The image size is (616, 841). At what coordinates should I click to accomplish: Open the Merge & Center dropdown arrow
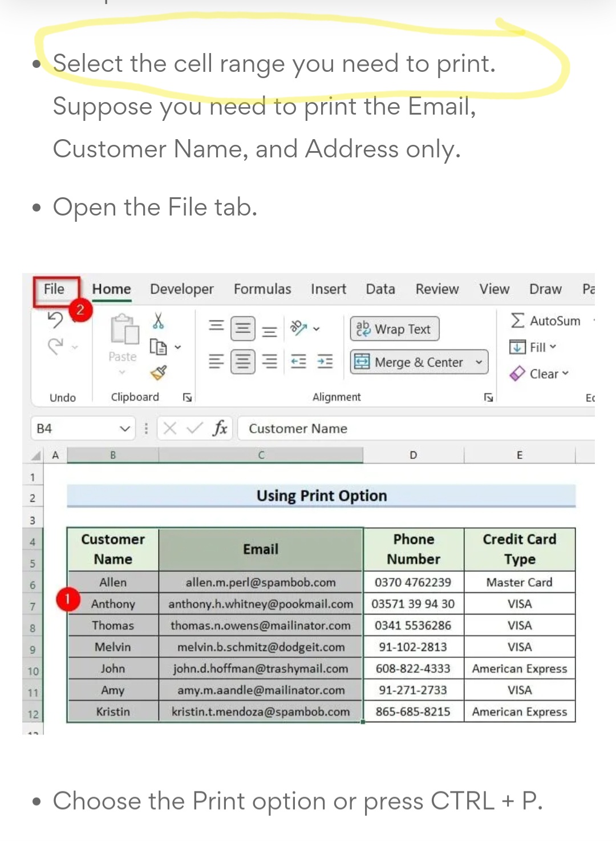479,362
